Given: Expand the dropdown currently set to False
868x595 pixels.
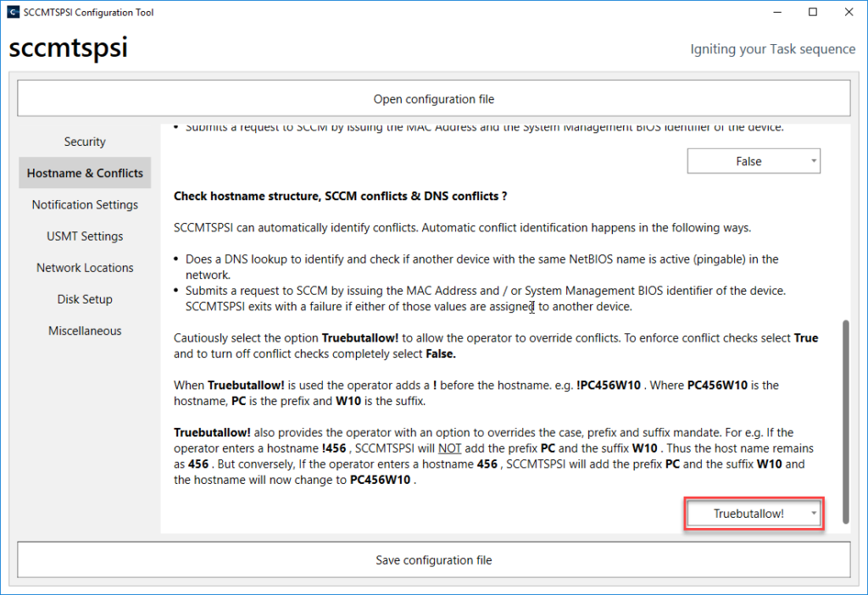Looking at the screenshot, I should click(x=753, y=161).
